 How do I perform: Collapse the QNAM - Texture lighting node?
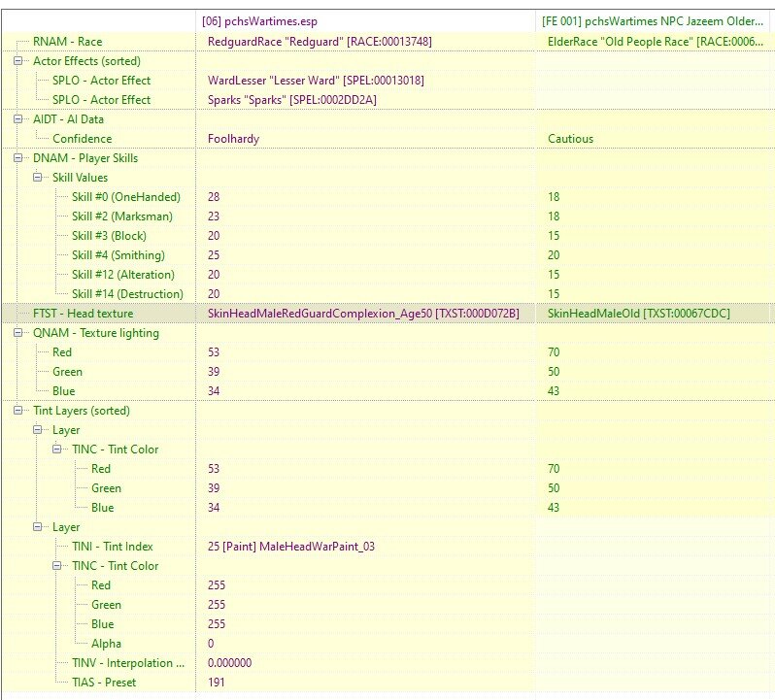17,333
